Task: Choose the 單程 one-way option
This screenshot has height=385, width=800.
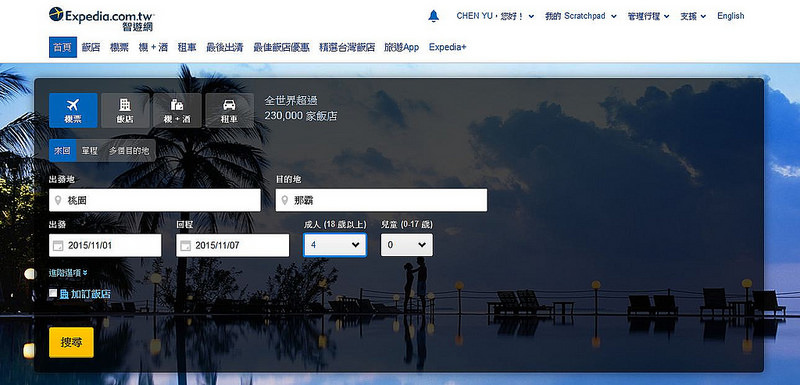Action: [90, 150]
